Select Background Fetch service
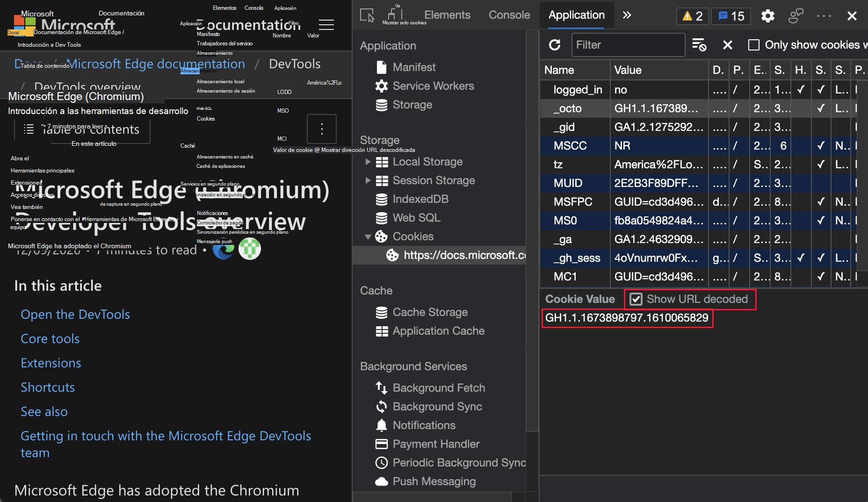This screenshot has width=868, height=502. pos(439,388)
